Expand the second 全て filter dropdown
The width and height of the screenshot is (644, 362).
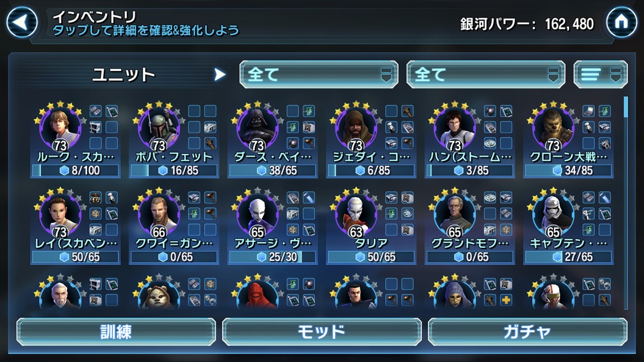pyautogui.click(x=486, y=75)
